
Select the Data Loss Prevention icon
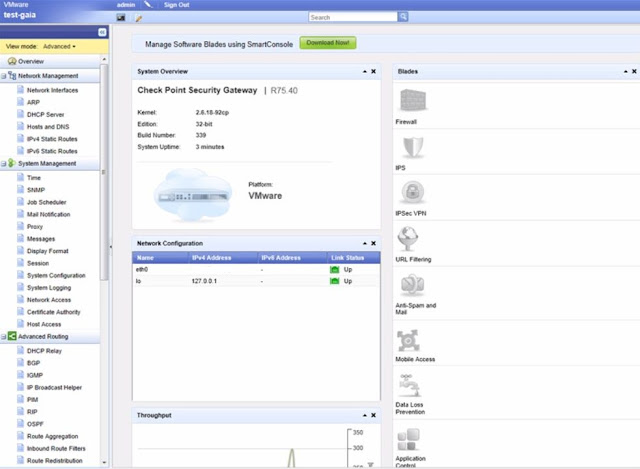pos(409,385)
